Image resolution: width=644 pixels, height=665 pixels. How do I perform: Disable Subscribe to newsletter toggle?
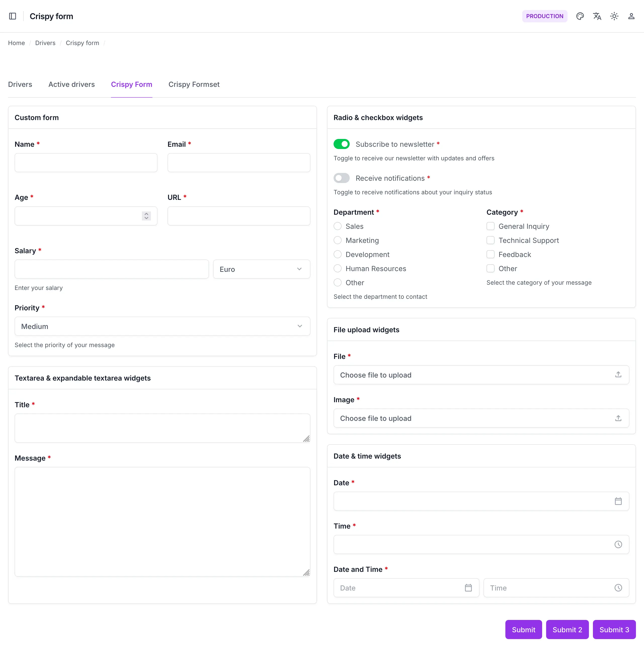pyautogui.click(x=342, y=144)
